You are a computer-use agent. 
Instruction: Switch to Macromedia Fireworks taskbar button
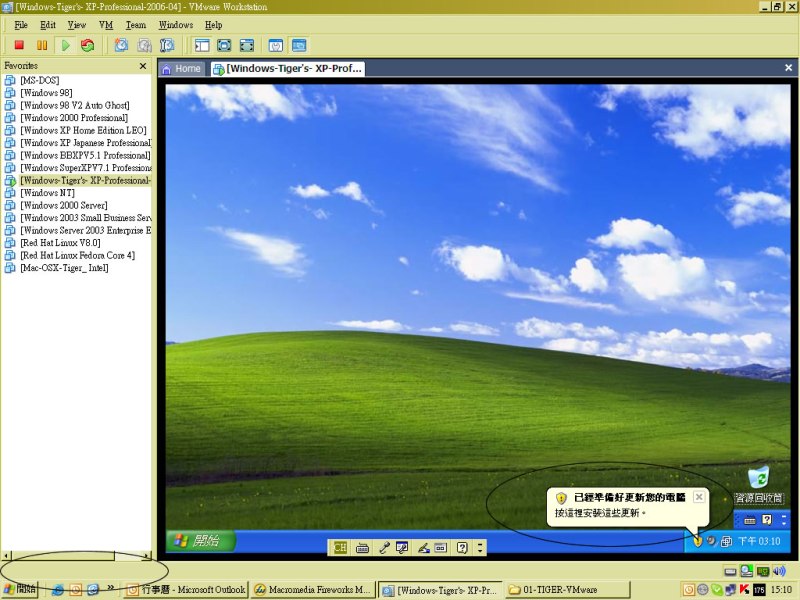[313, 590]
